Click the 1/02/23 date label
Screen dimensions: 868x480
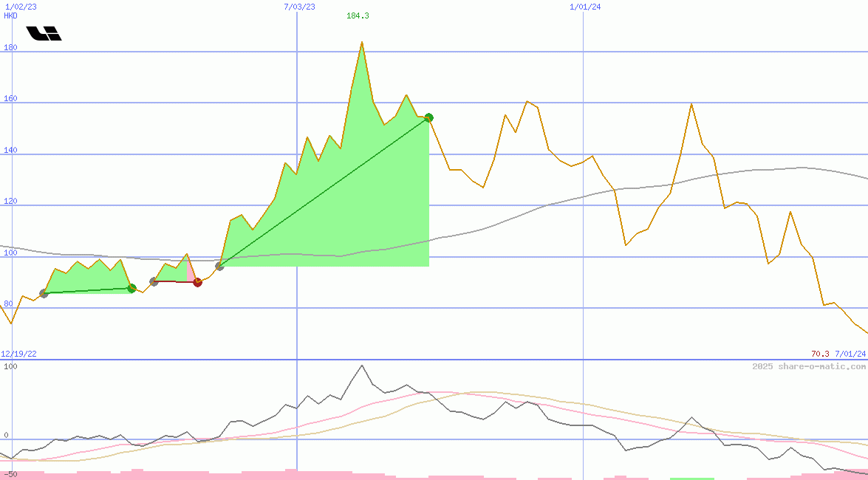19,7
